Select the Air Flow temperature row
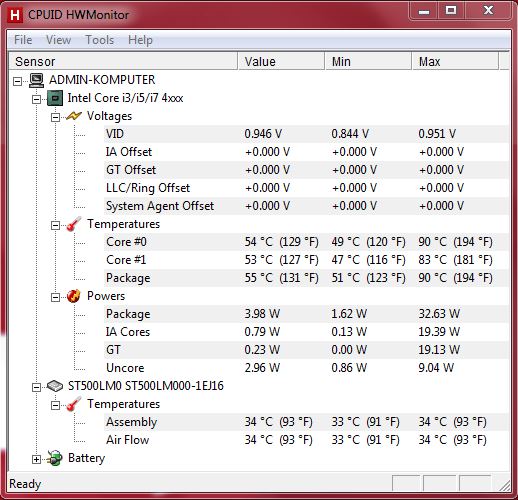 (307, 440)
